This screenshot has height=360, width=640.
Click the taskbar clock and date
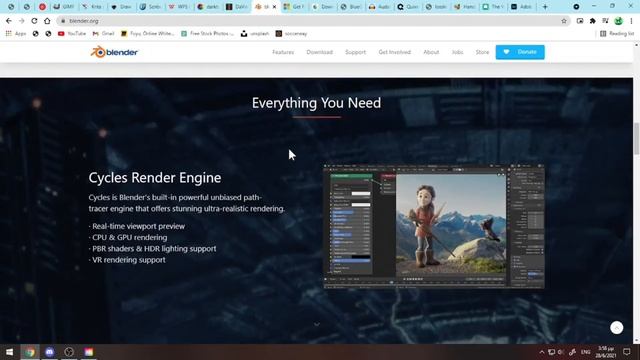pyautogui.click(x=606, y=352)
